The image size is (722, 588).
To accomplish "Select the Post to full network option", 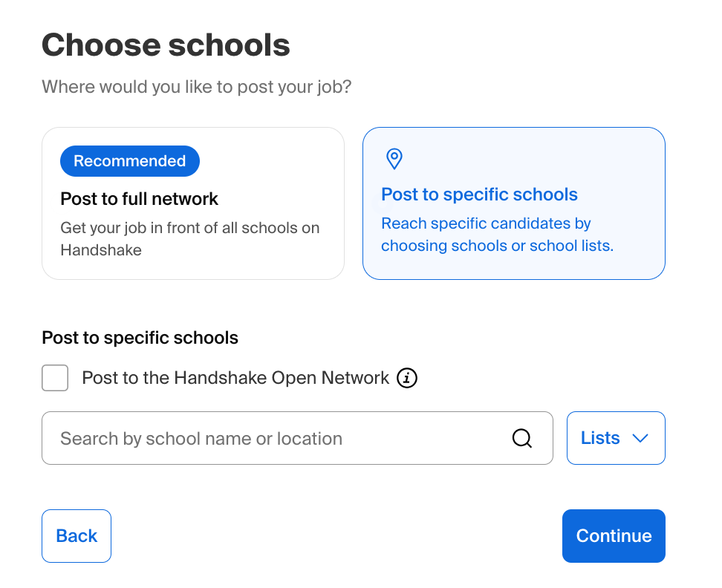I will tap(193, 203).
